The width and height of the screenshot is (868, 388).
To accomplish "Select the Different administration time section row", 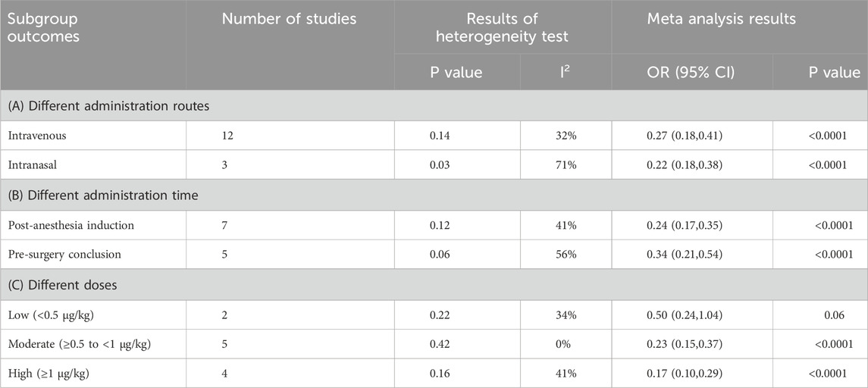I will pyautogui.click(x=103, y=195).
